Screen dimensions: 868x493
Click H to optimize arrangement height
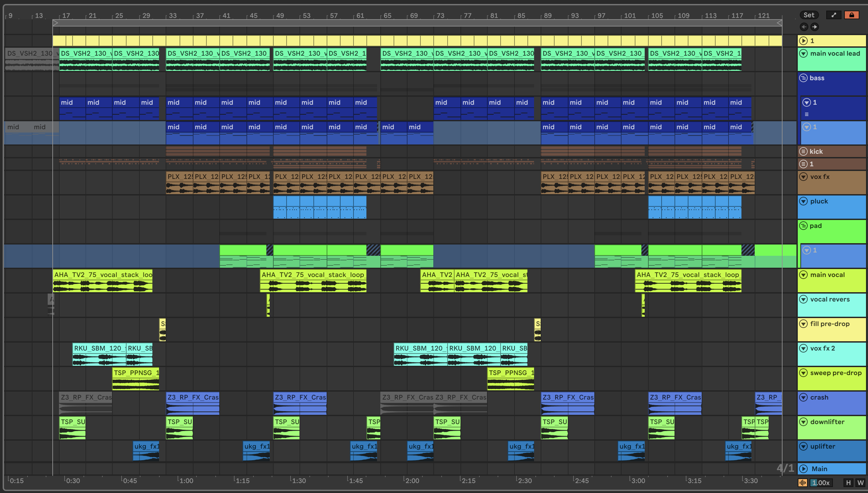point(848,482)
